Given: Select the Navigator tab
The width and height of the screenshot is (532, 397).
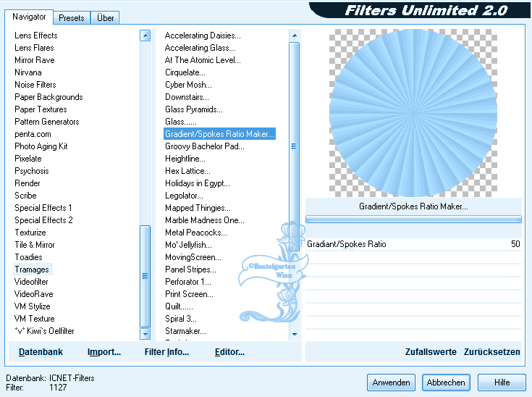Looking at the screenshot, I should (29, 17).
